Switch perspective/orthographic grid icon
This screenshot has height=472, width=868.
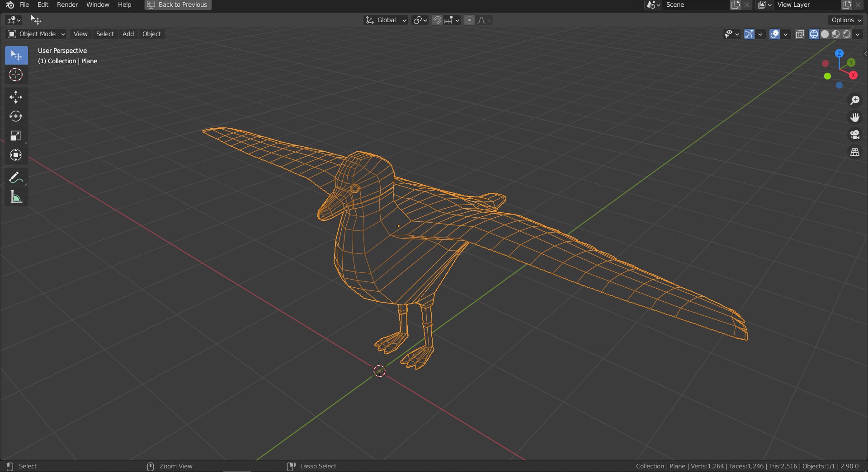click(854, 152)
